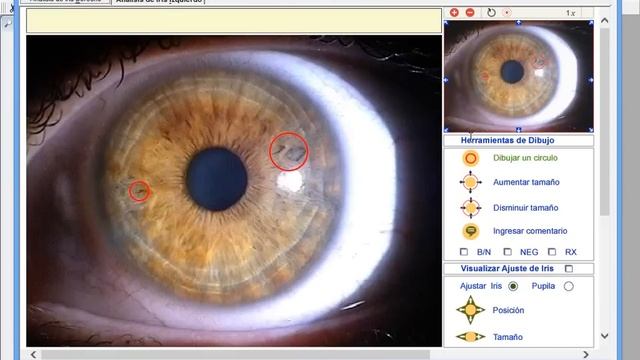Click the Ingresar comentario label
This screenshot has height=360, width=640.
530,231
